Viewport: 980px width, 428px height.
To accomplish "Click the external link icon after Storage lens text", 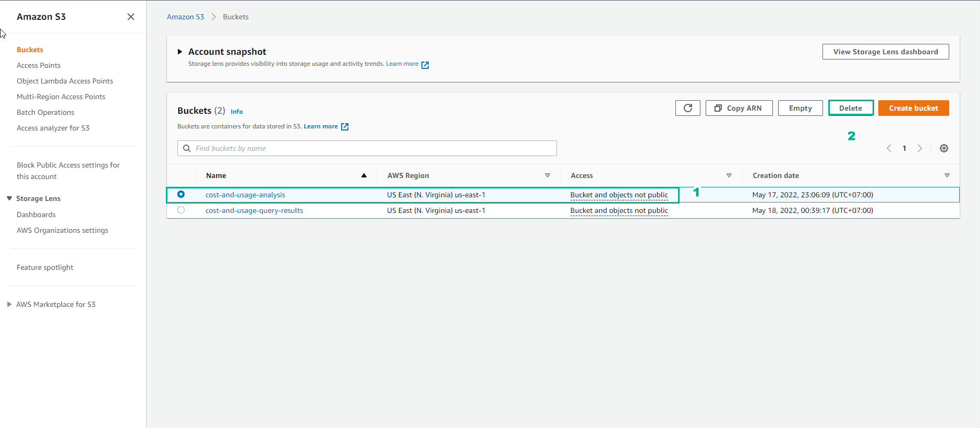I will pos(425,65).
